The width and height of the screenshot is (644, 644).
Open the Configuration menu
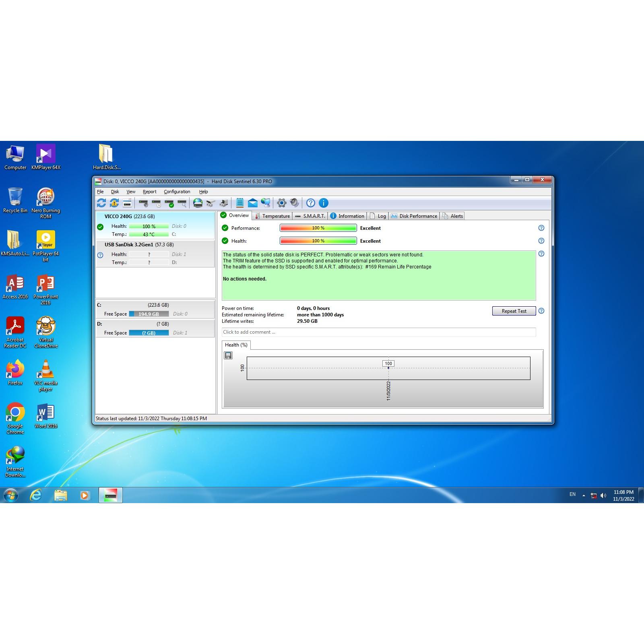[x=177, y=192]
